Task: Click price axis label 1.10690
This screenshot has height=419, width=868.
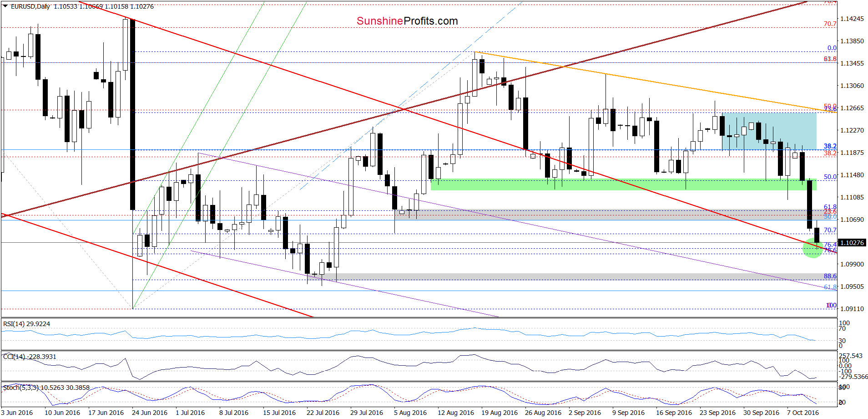Action: [x=852, y=220]
